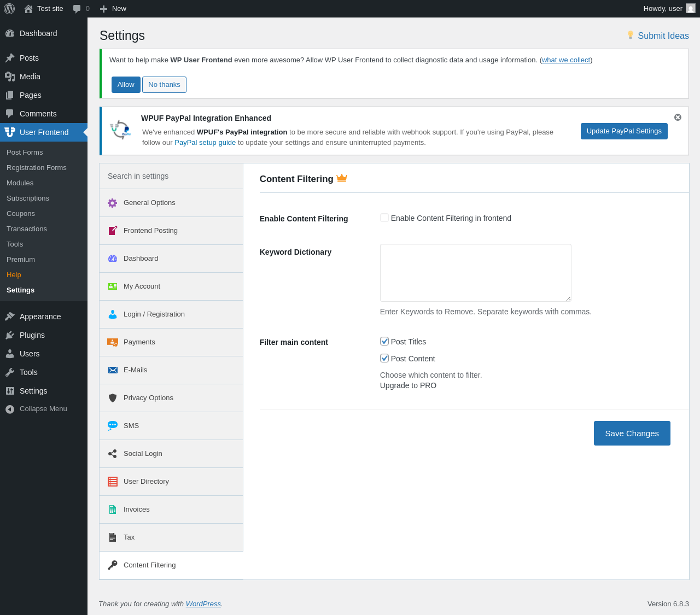Click the Payments settings icon
This screenshot has height=615, width=700.
(x=113, y=342)
